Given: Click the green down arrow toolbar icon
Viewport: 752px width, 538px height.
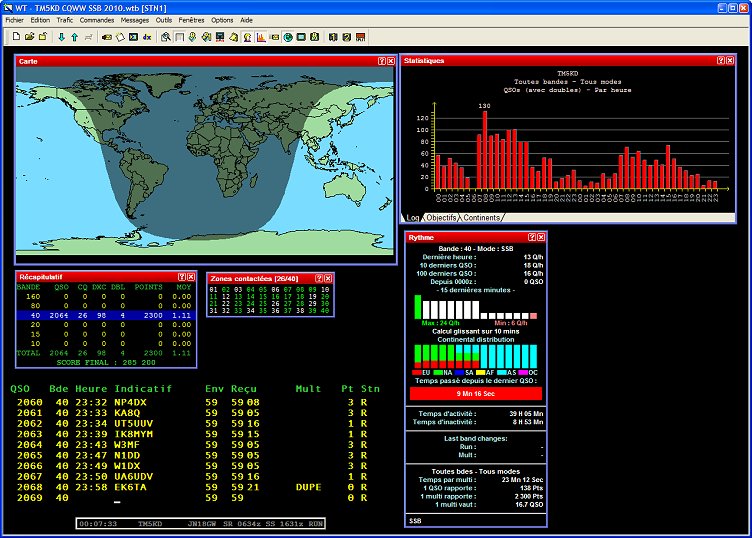Looking at the screenshot, I should [x=62, y=37].
